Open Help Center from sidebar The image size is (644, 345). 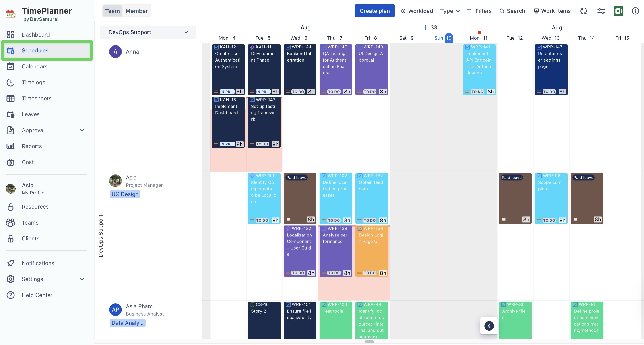[x=37, y=295]
